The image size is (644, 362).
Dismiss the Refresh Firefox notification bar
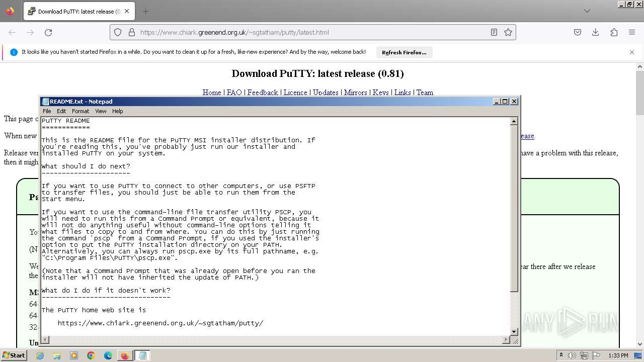tap(632, 52)
